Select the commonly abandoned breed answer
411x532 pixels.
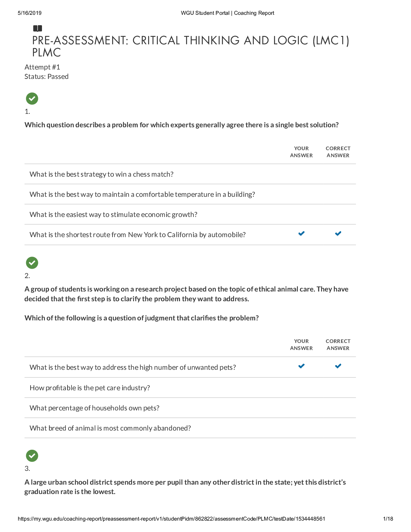click(110, 428)
